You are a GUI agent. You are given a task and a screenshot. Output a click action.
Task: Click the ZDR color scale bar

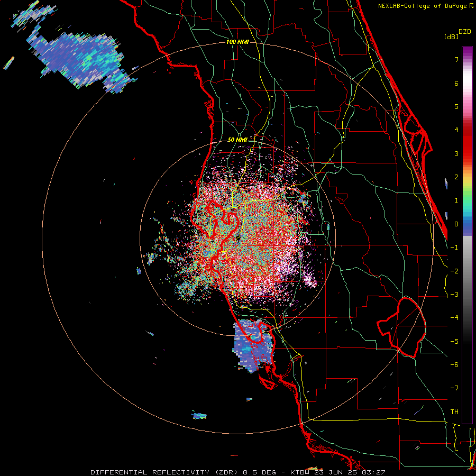click(x=467, y=235)
